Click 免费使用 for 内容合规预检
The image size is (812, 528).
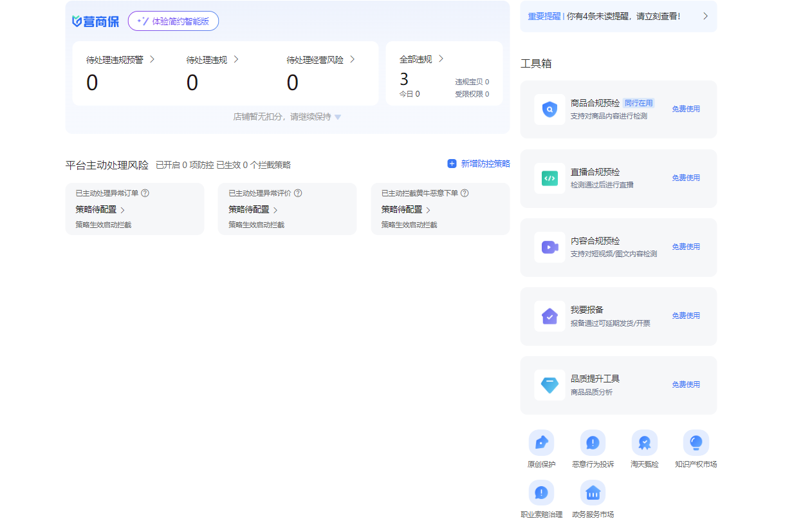pos(686,247)
